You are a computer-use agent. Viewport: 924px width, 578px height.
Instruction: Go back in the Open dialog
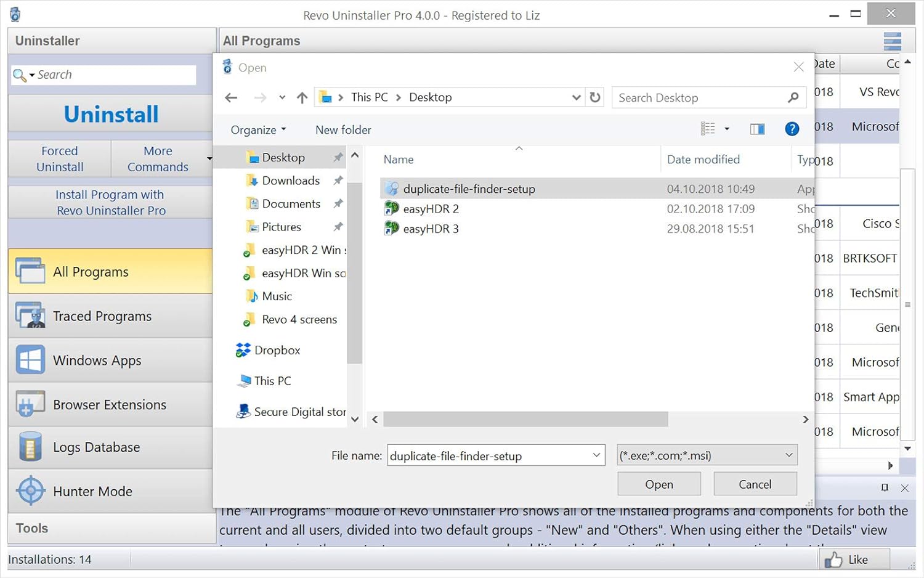click(x=231, y=97)
